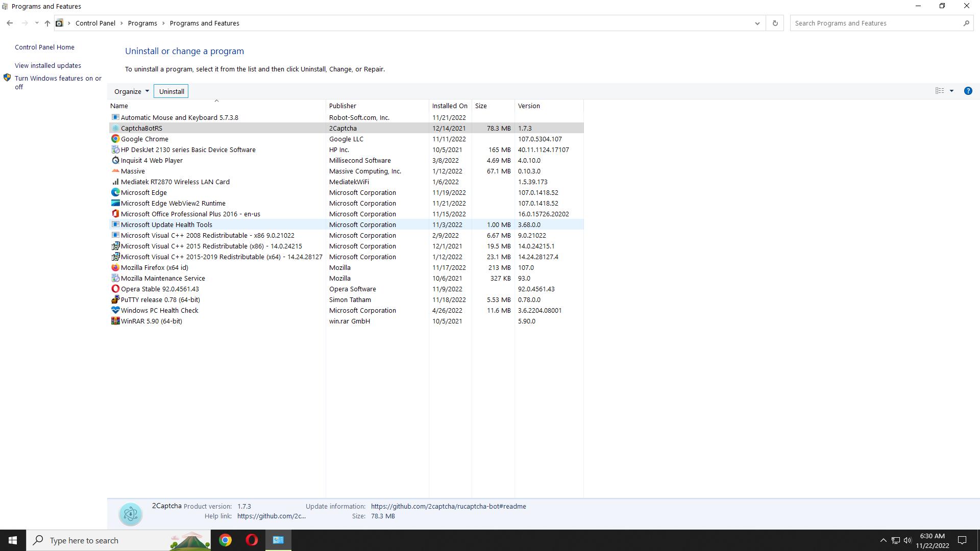980x551 pixels.
Task: Open View installed updates link
Action: tap(48, 65)
